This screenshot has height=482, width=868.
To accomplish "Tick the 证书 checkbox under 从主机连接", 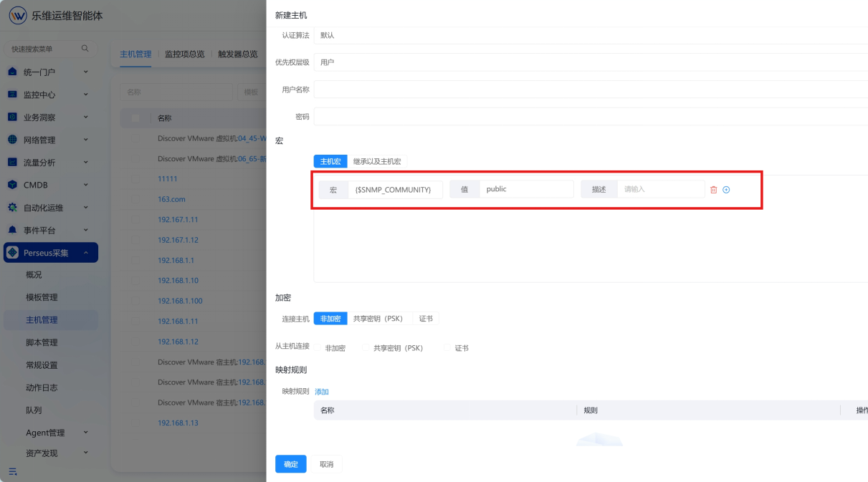I will point(447,347).
